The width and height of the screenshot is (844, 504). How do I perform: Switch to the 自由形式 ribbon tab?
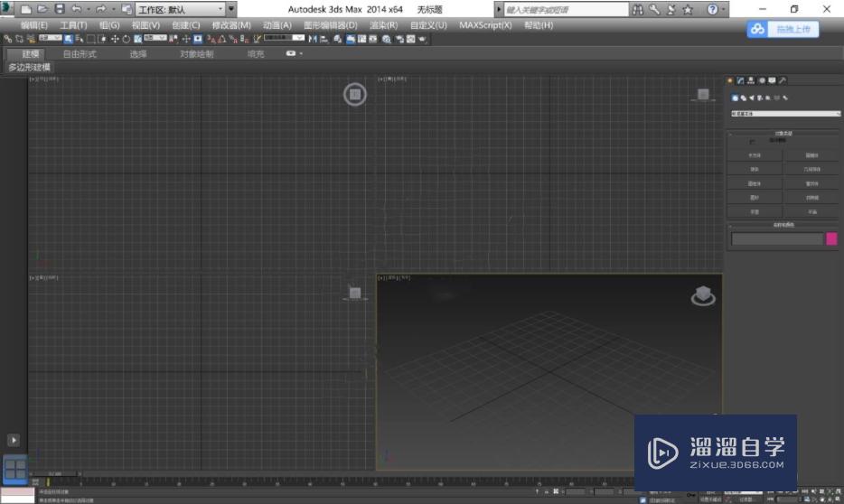(x=80, y=54)
